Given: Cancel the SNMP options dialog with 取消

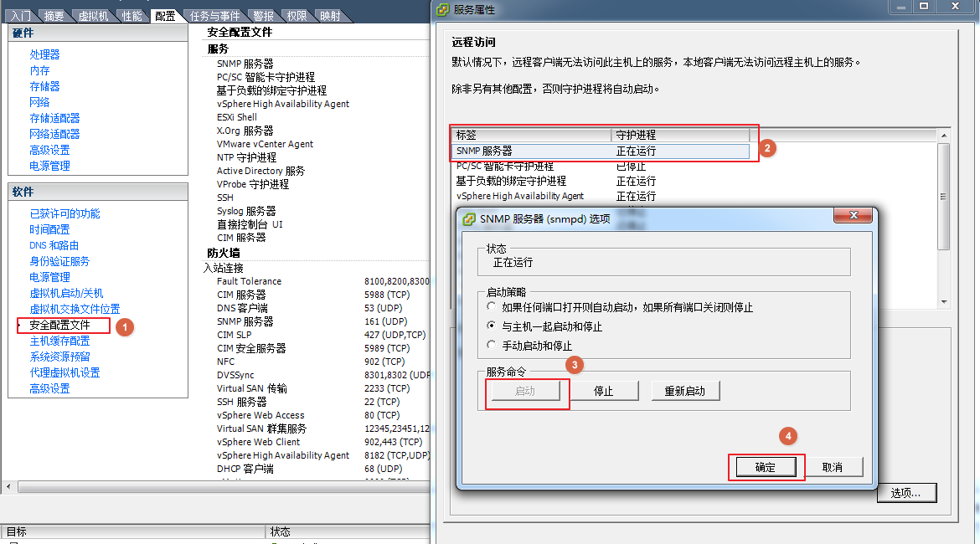Looking at the screenshot, I should click(833, 467).
